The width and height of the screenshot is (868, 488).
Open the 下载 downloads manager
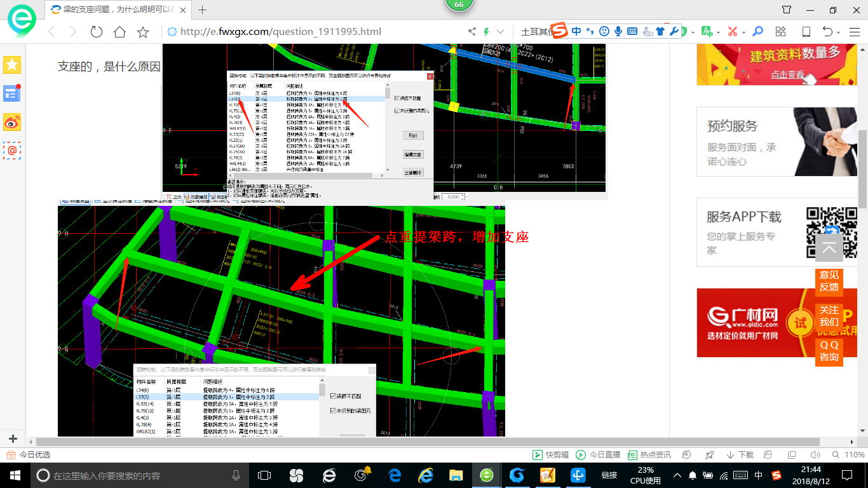(740, 455)
